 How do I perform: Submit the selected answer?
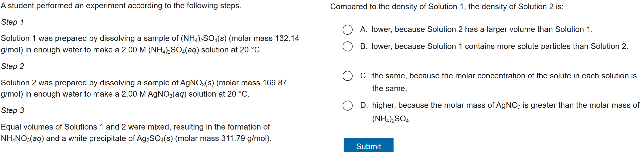click(368, 146)
